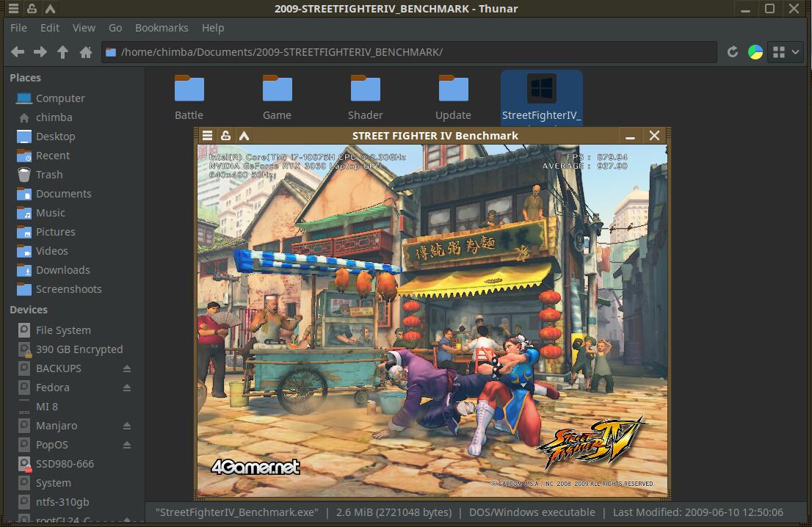Click the colorful pie chart toolbar icon
The height and width of the screenshot is (527, 812).
coord(755,52)
